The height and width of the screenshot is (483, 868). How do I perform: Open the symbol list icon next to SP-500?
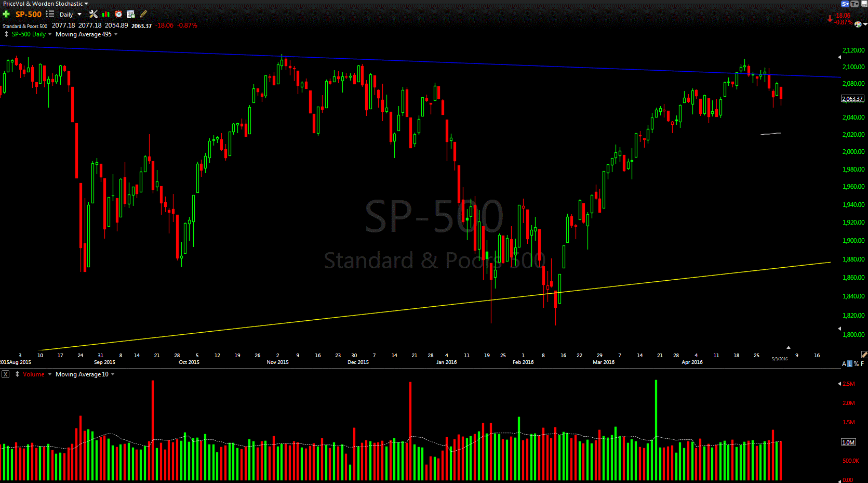(x=50, y=14)
